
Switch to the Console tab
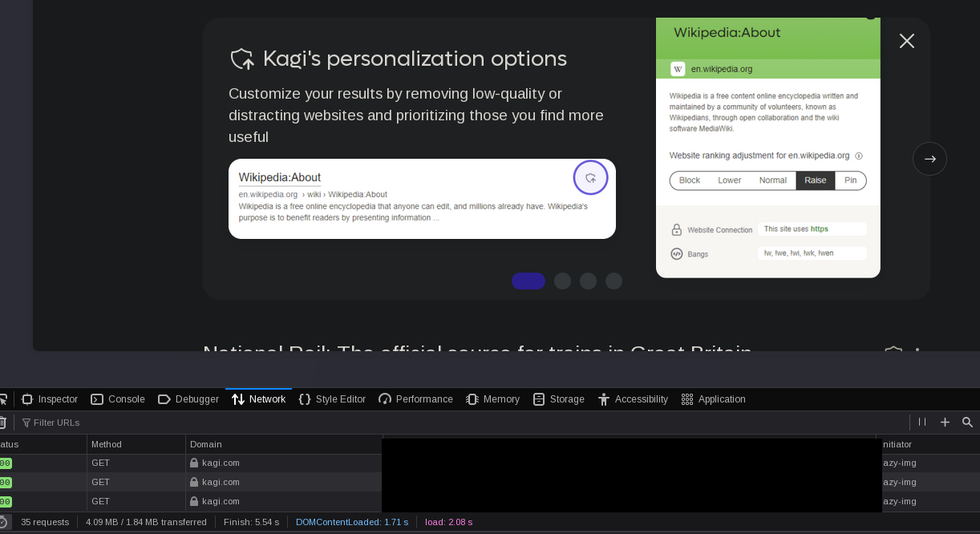pyautogui.click(x=118, y=399)
